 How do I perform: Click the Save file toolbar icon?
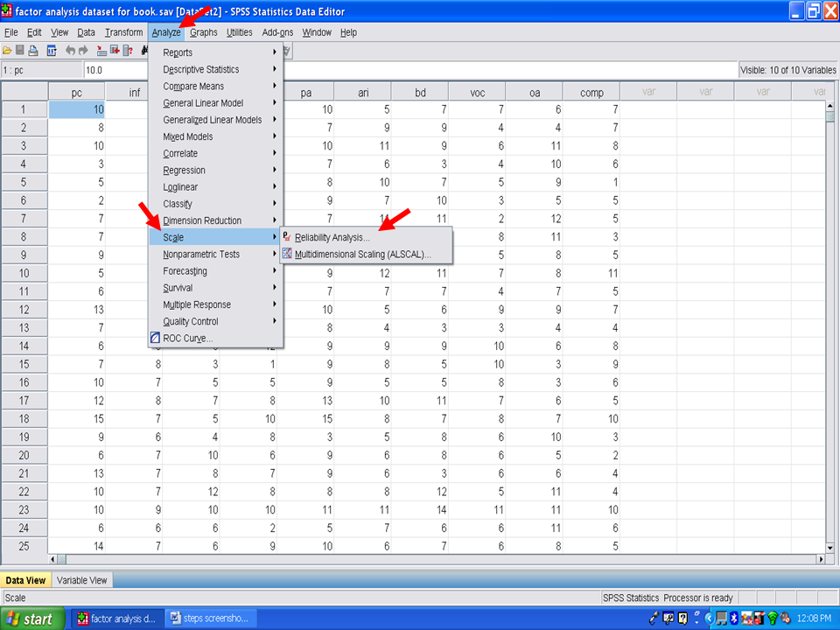click(x=20, y=51)
